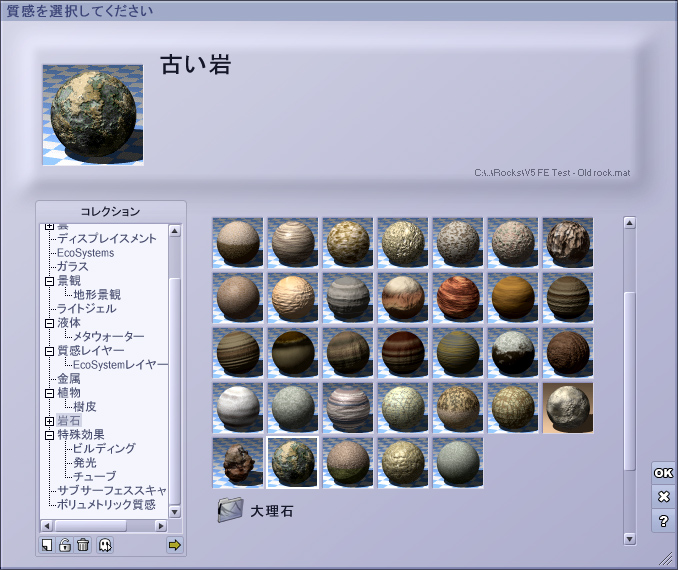Collapse the 液体 tree node
This screenshot has height=570, width=678.
49,323
